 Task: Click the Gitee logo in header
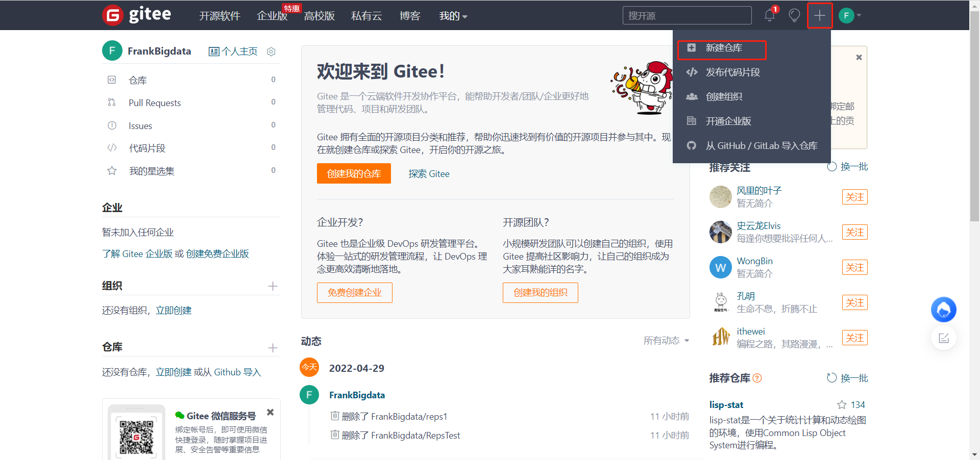137,15
